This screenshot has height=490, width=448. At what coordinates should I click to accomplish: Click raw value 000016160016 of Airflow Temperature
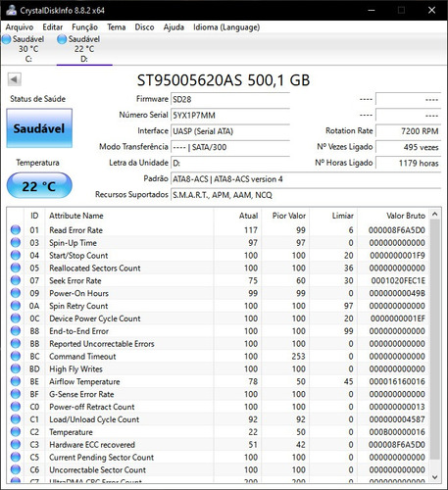[397, 381]
